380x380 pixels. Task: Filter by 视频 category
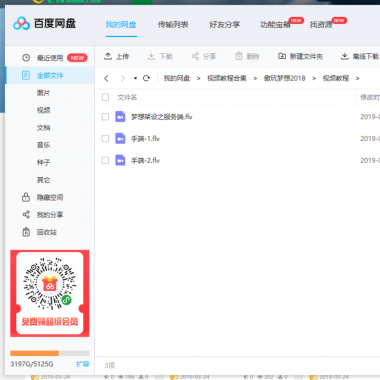(x=43, y=110)
